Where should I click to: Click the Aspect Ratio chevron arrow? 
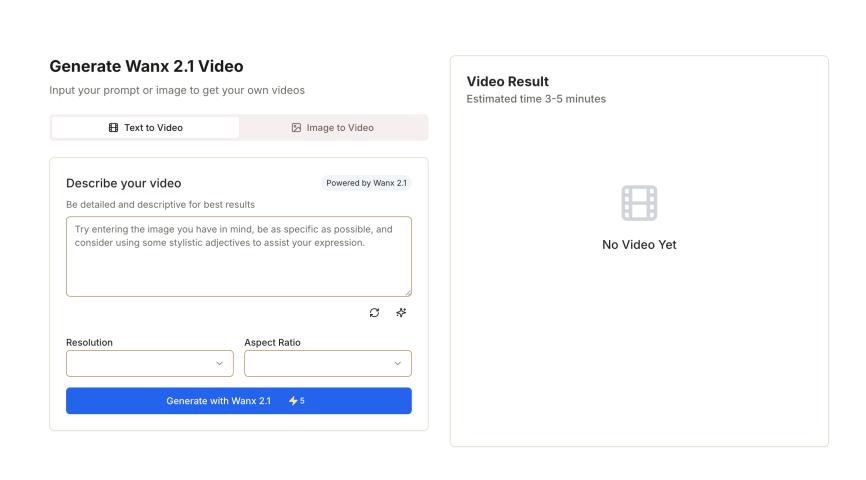coord(397,363)
